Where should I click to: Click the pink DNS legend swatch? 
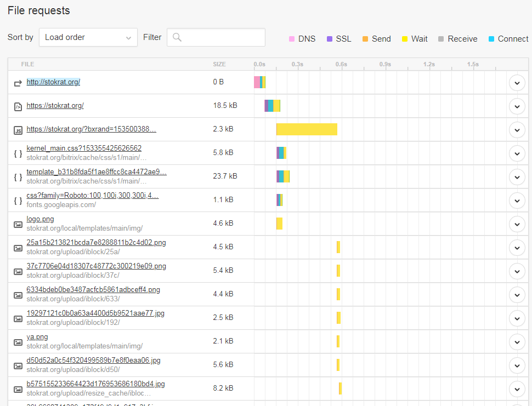point(292,39)
